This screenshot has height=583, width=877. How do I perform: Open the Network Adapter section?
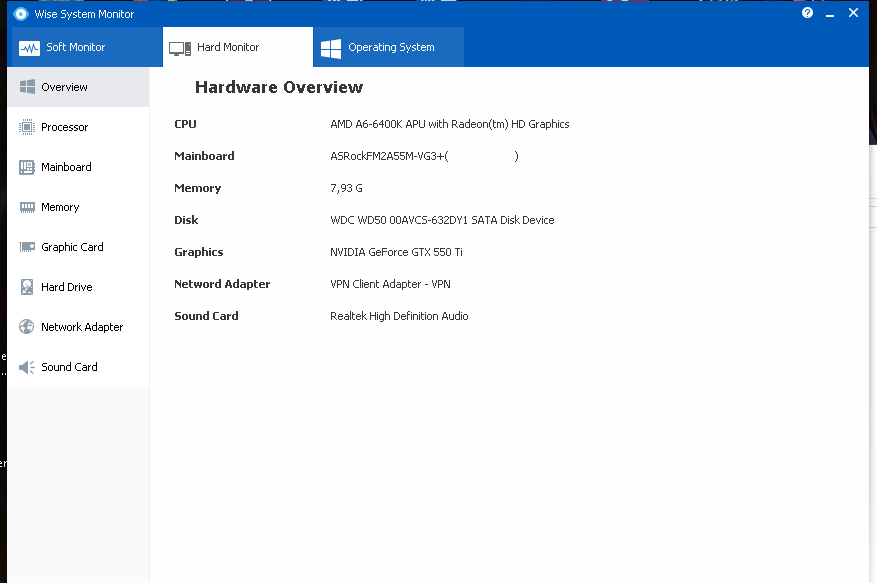click(x=78, y=327)
